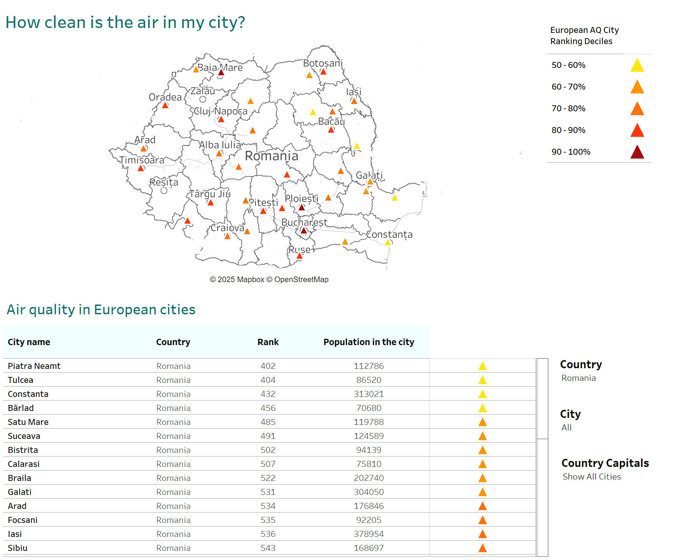Image resolution: width=700 pixels, height=560 pixels.
Task: Toggle the 80 - 90% legend entry
Action: coord(637,130)
